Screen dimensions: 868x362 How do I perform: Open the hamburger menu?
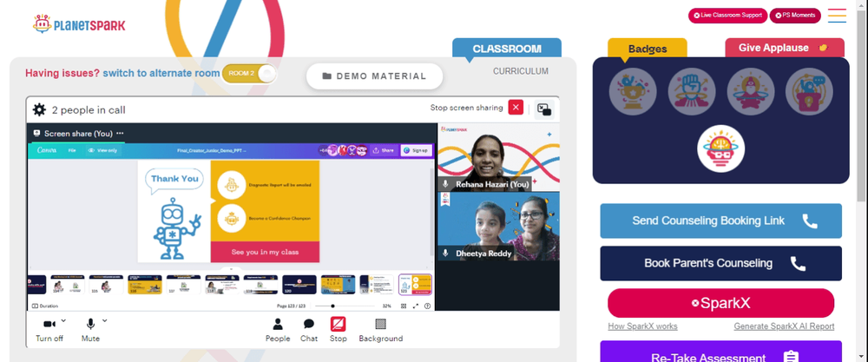click(837, 16)
